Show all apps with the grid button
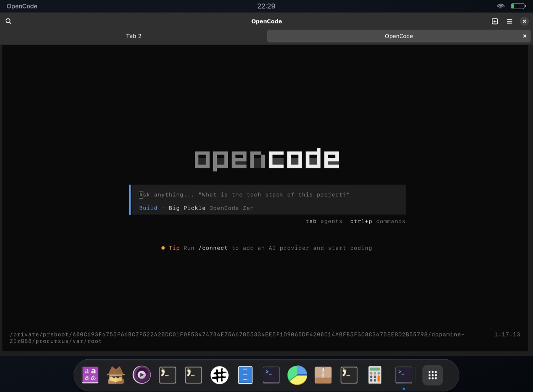 coord(432,375)
